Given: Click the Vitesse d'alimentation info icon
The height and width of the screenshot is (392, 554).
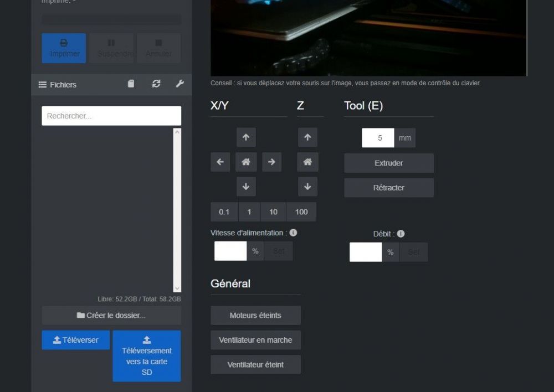Looking at the screenshot, I should coord(293,233).
